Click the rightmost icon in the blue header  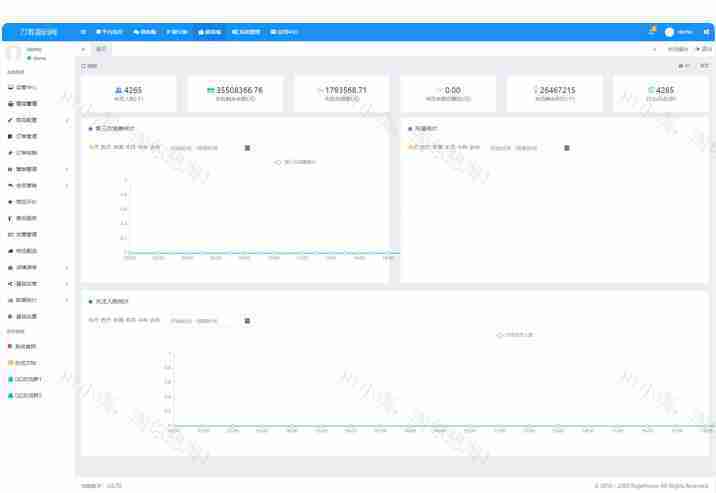706,32
